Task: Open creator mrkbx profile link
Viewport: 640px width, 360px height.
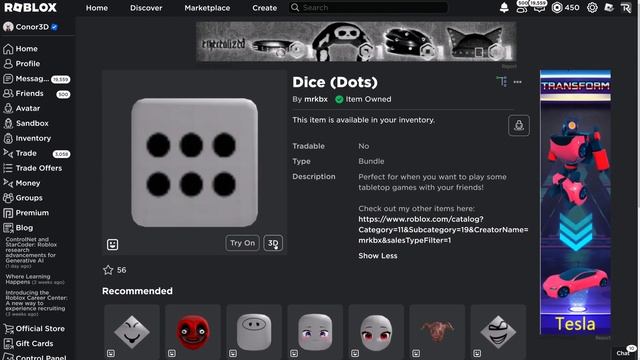Action: pos(316,99)
